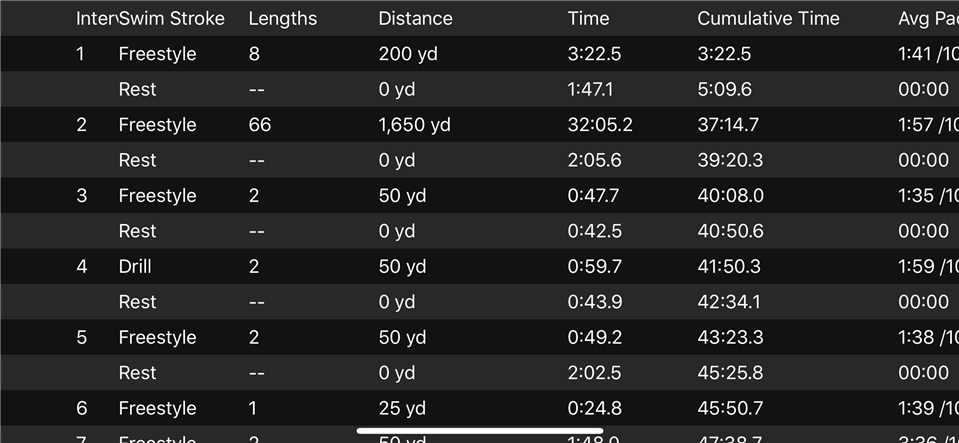Select the interval 1 Freestyle row
Screen dimensions: 959x443
coord(480,54)
